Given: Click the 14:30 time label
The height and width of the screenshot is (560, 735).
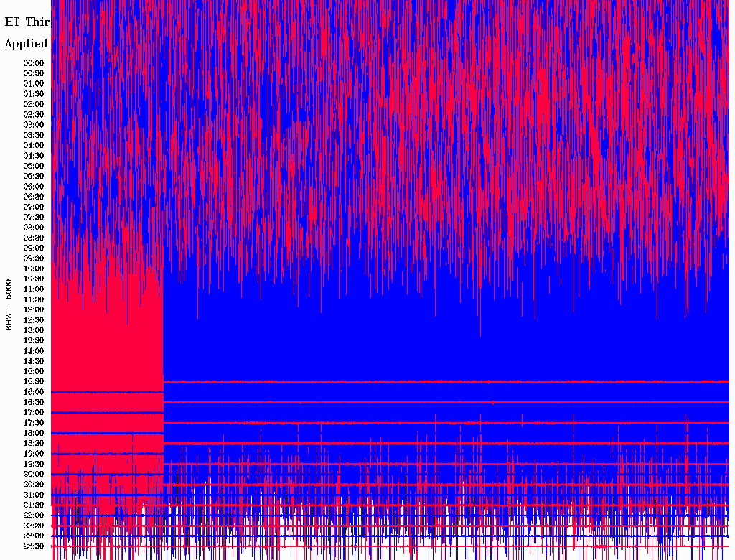Looking at the screenshot, I should [34, 361].
